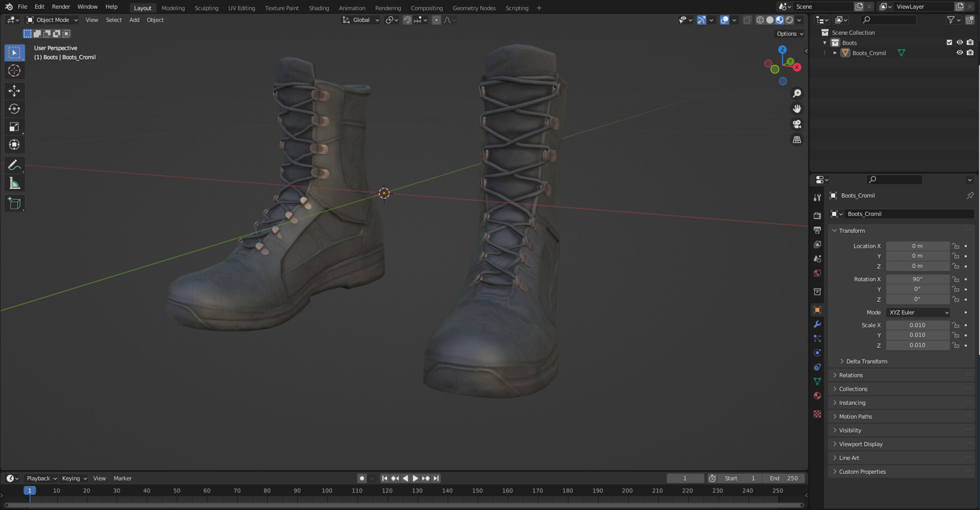Disable the Boots collection render camera toggle
Image resolution: width=980 pixels, height=510 pixels.
click(x=970, y=42)
